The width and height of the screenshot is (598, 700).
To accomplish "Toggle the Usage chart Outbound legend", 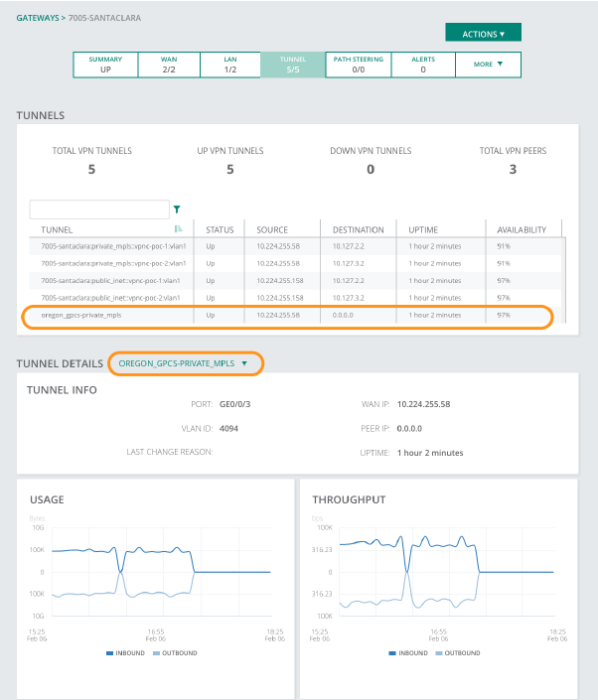I will (175, 652).
